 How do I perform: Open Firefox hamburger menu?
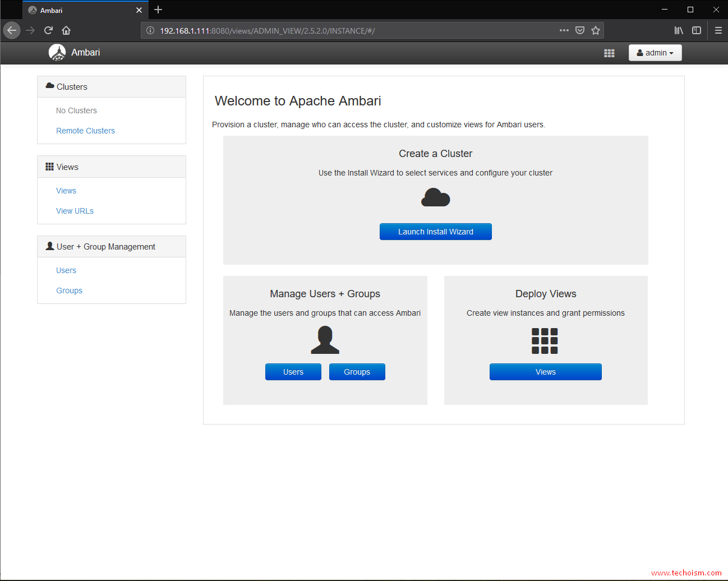tap(718, 30)
